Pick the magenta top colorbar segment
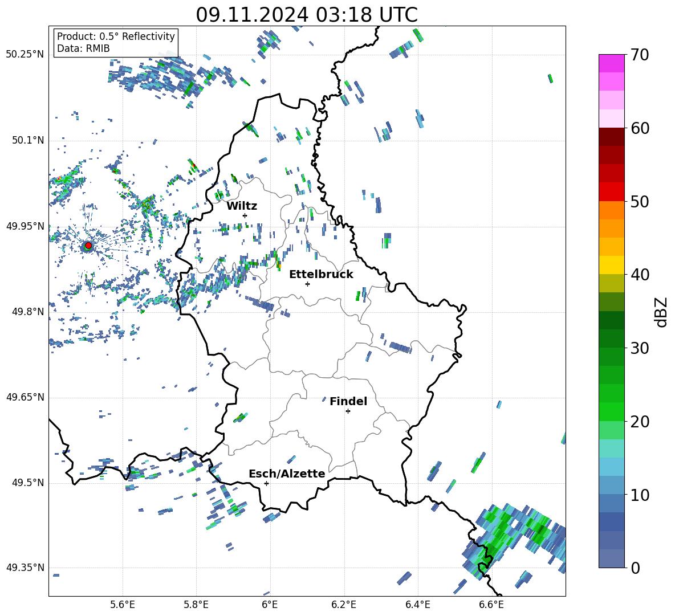Image resolution: width=675 pixels, height=616 pixels. (611, 64)
